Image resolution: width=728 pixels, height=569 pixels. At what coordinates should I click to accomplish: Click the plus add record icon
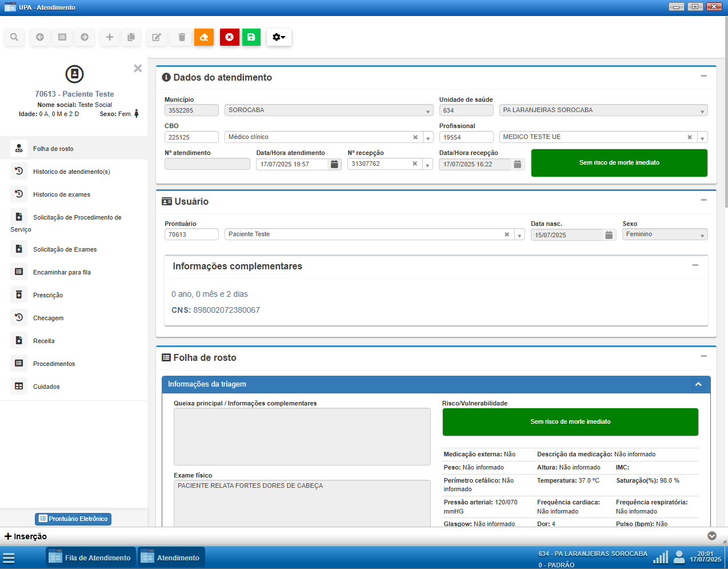click(x=109, y=37)
